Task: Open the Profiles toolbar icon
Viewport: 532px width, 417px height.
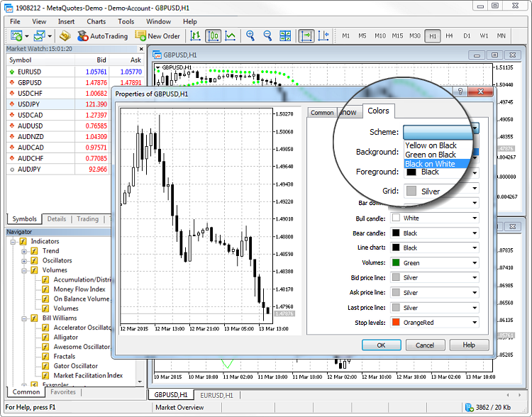Action: point(39,35)
